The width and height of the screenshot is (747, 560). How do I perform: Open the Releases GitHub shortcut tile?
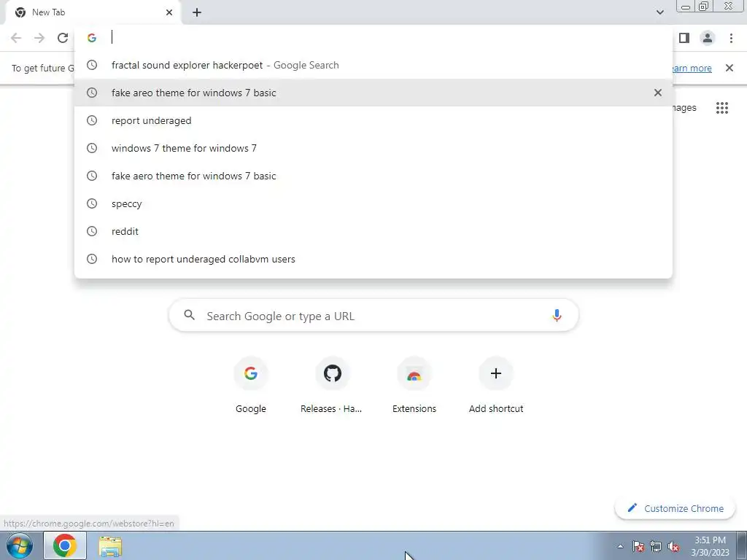tap(332, 386)
